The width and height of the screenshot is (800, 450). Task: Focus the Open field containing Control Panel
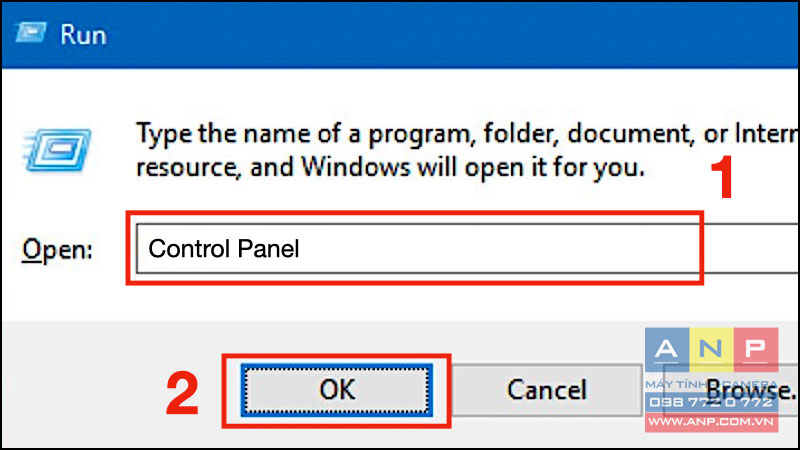pyautogui.click(x=467, y=248)
